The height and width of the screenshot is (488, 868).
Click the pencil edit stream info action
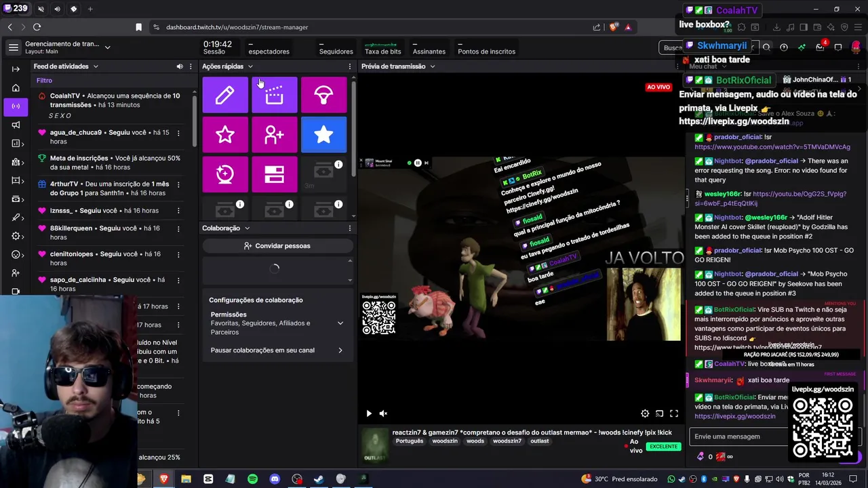tap(225, 95)
